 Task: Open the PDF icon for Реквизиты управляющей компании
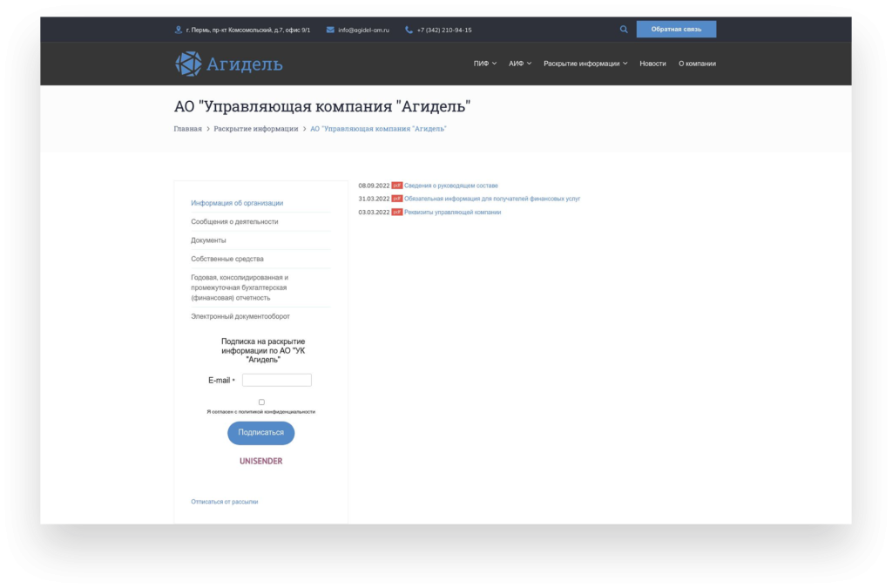[398, 212]
